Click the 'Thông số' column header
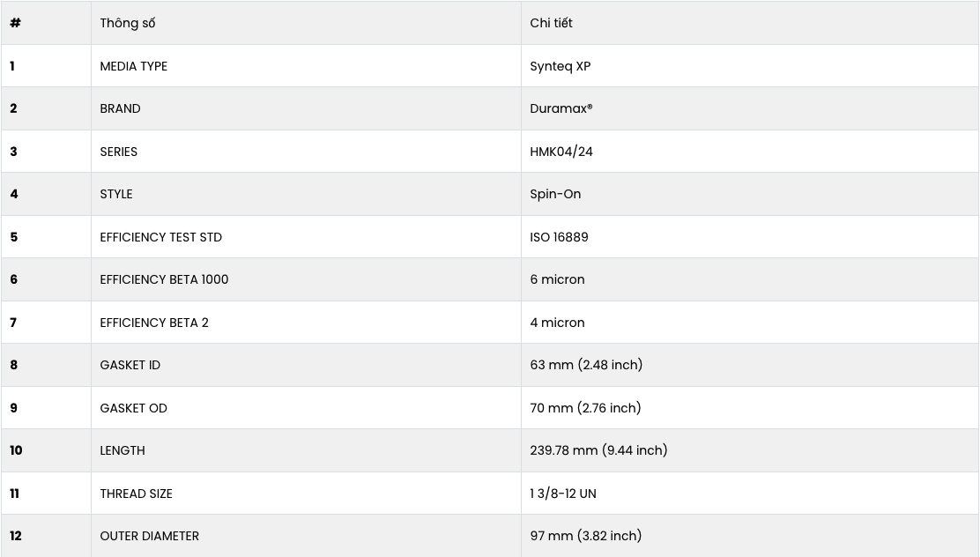The image size is (980, 557). pos(128,23)
